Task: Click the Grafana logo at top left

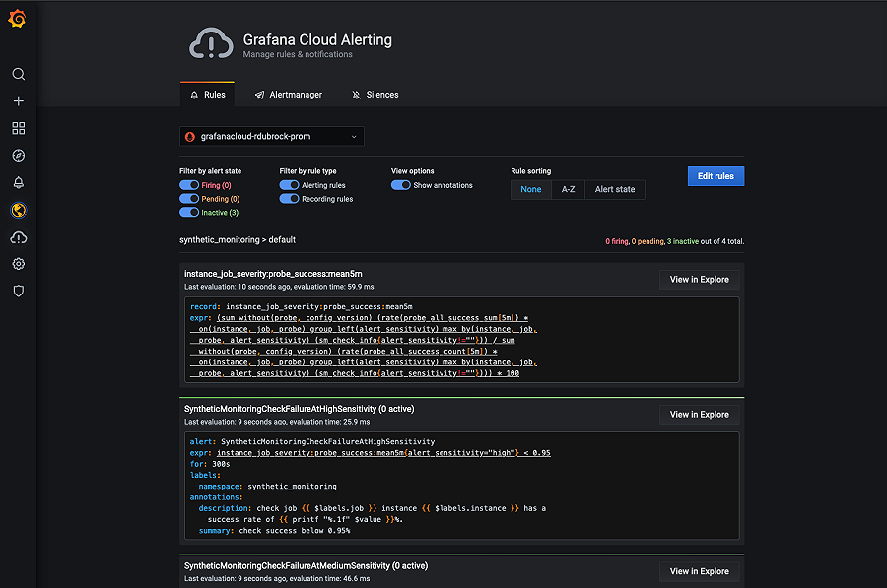Action: pos(17,18)
